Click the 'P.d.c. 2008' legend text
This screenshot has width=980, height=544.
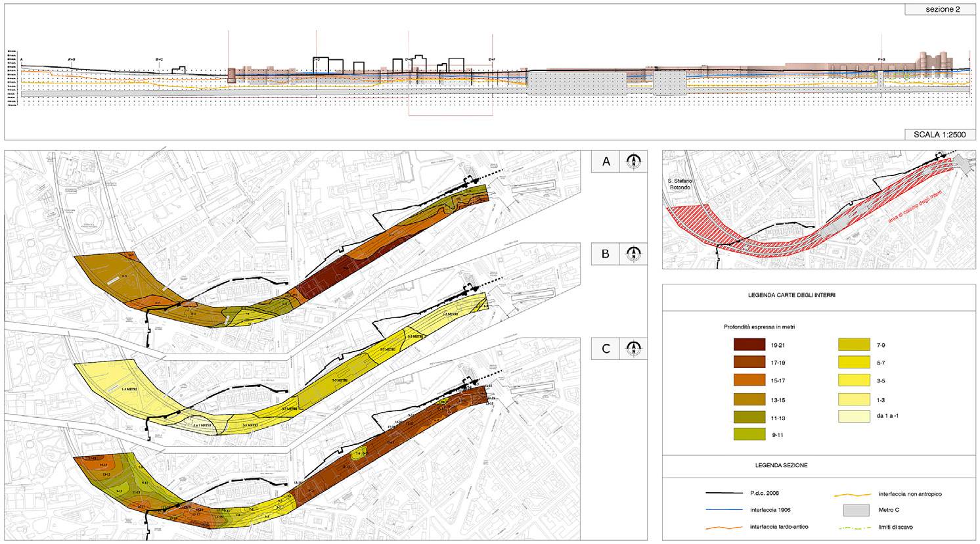click(x=765, y=493)
